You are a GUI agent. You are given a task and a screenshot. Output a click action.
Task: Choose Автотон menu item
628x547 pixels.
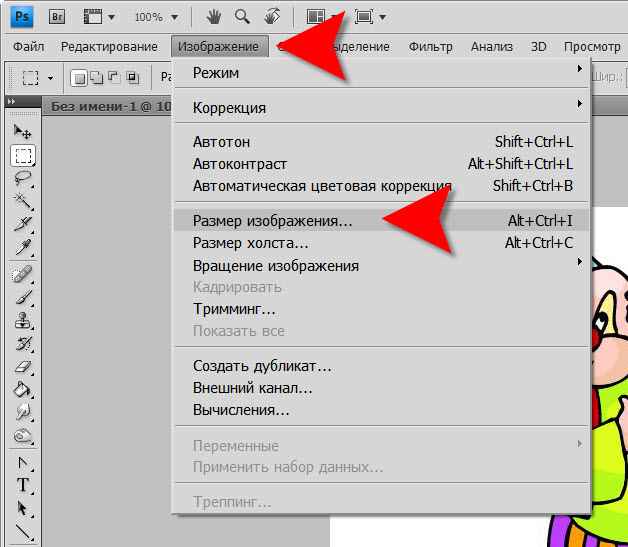pos(382,142)
